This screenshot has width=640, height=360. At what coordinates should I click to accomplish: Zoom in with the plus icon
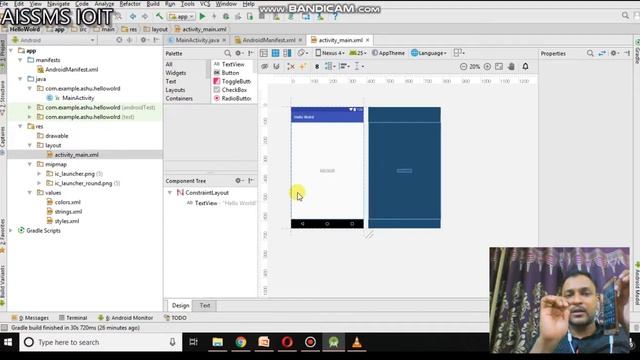coord(487,66)
